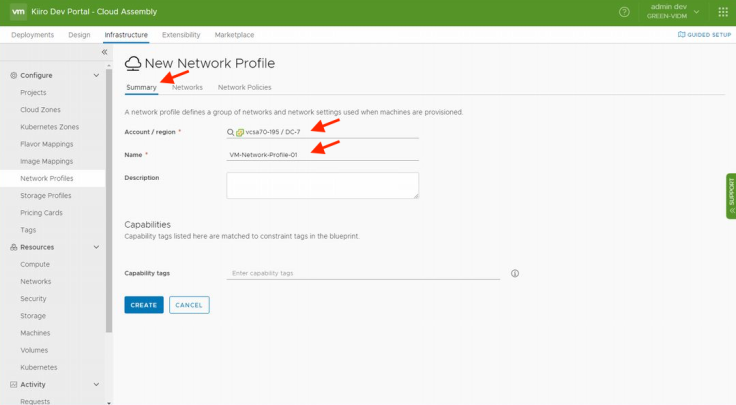
Task: Click the CREATE button
Action: pos(144,305)
